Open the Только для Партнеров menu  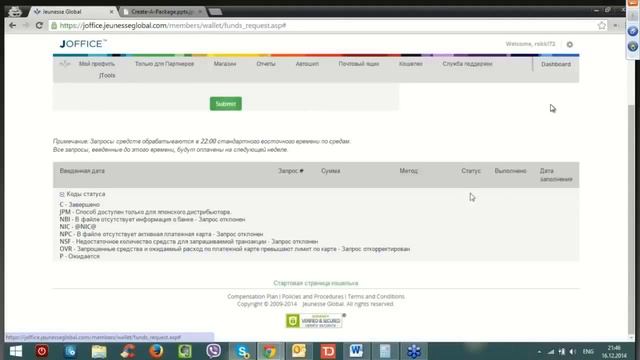pos(164,64)
